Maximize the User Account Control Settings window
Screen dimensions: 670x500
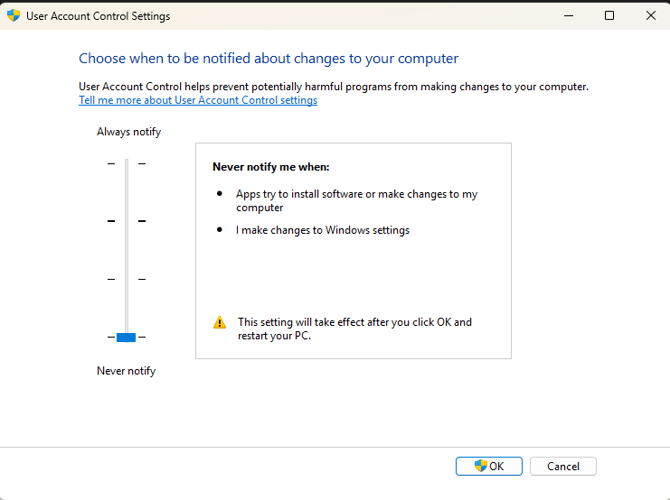(609, 16)
